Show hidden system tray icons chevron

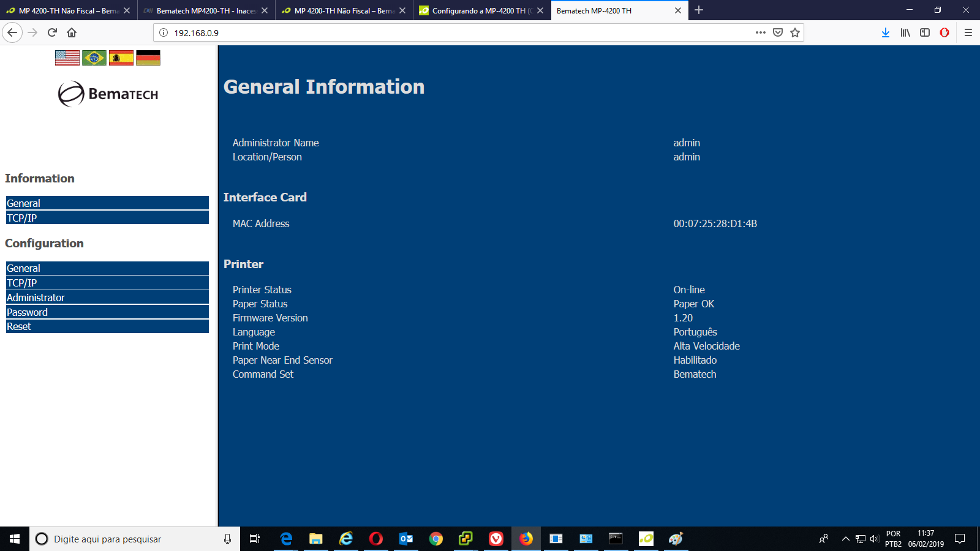(845, 539)
